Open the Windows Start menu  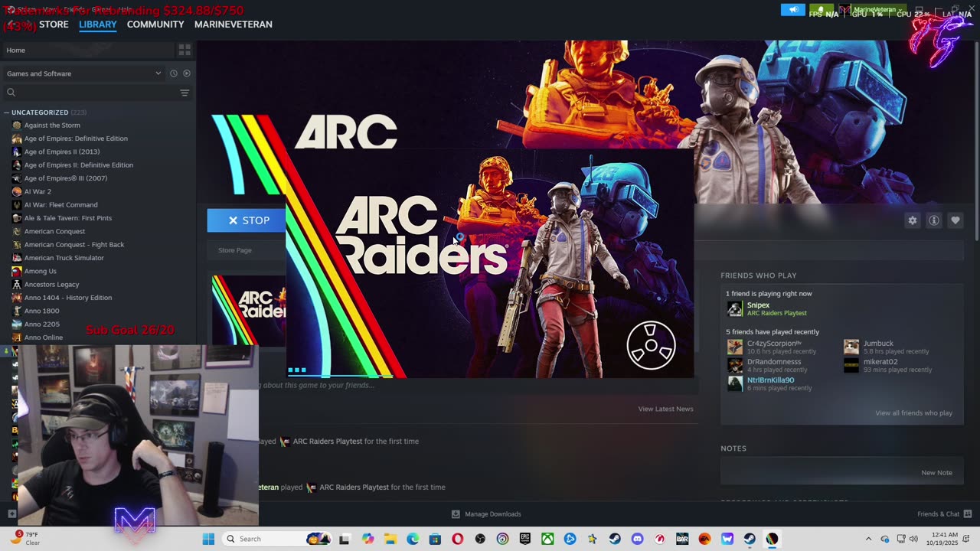208,539
